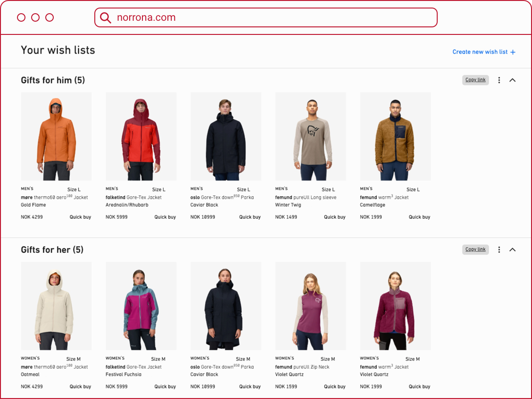
Task: Click women's oslo Gore-Tex down Parka title
Action: click(x=222, y=367)
